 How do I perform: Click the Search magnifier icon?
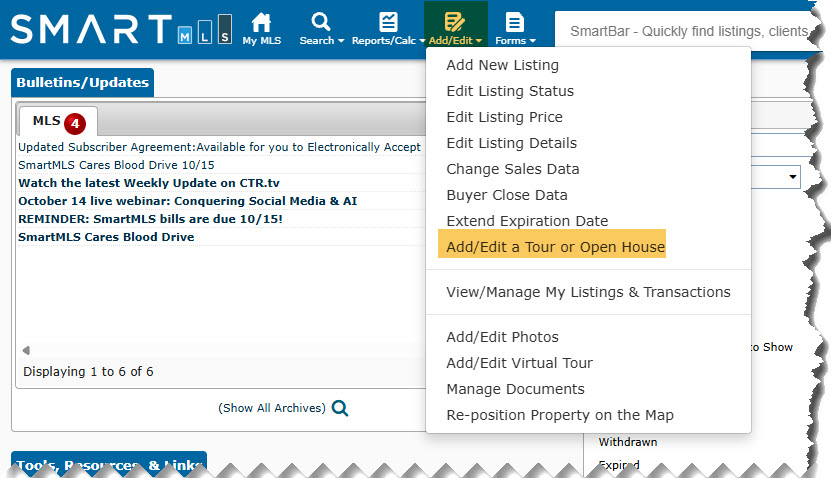[321, 22]
